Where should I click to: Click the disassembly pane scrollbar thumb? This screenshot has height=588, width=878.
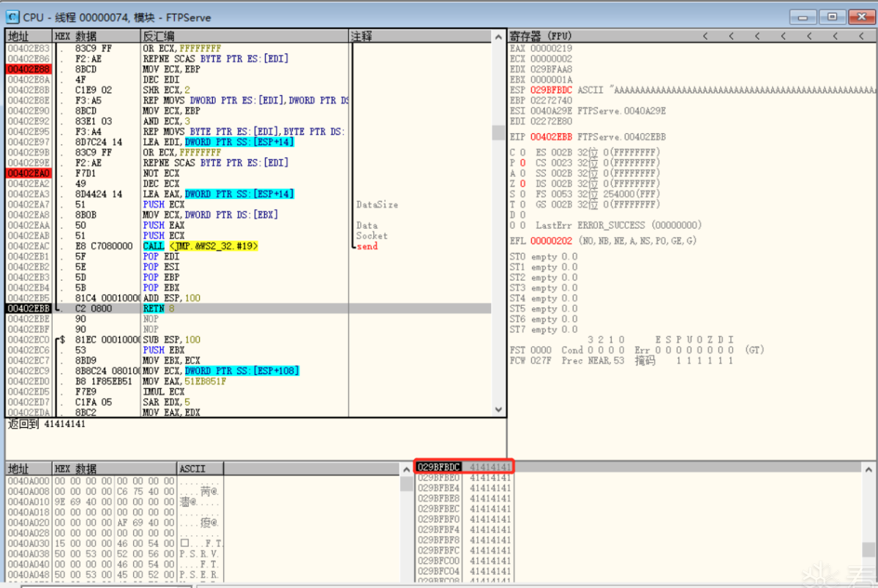click(x=499, y=133)
